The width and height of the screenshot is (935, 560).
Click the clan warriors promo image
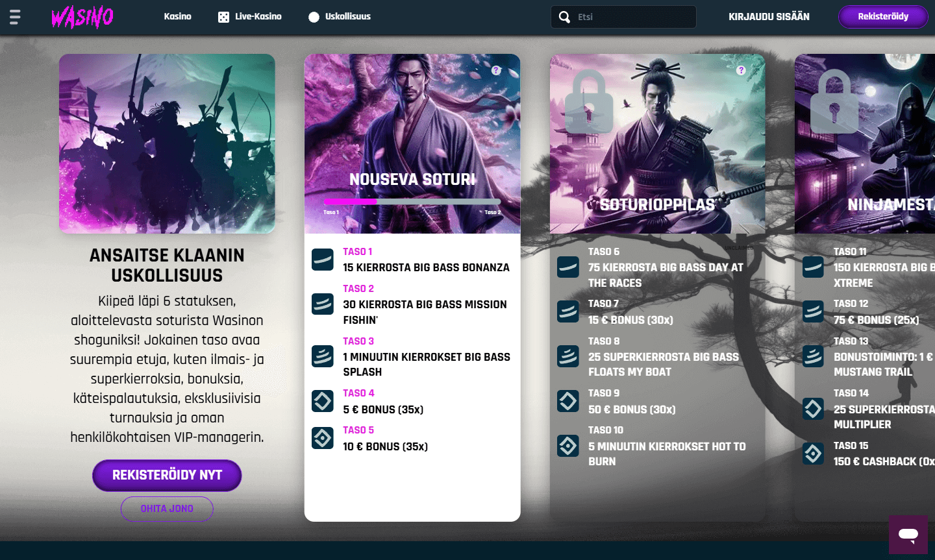[167, 143]
